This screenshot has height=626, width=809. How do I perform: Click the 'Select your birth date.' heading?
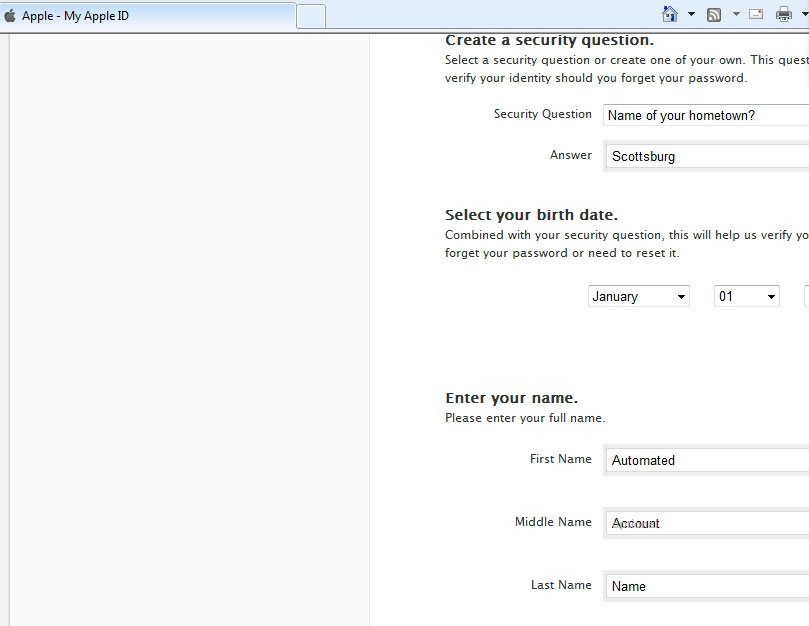coord(531,215)
